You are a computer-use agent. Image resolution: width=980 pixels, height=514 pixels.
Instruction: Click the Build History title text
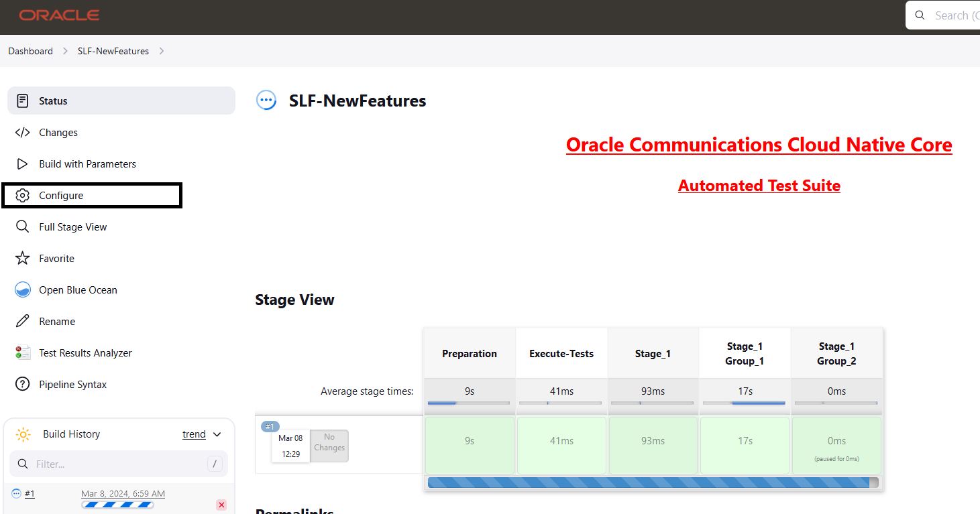(71, 434)
